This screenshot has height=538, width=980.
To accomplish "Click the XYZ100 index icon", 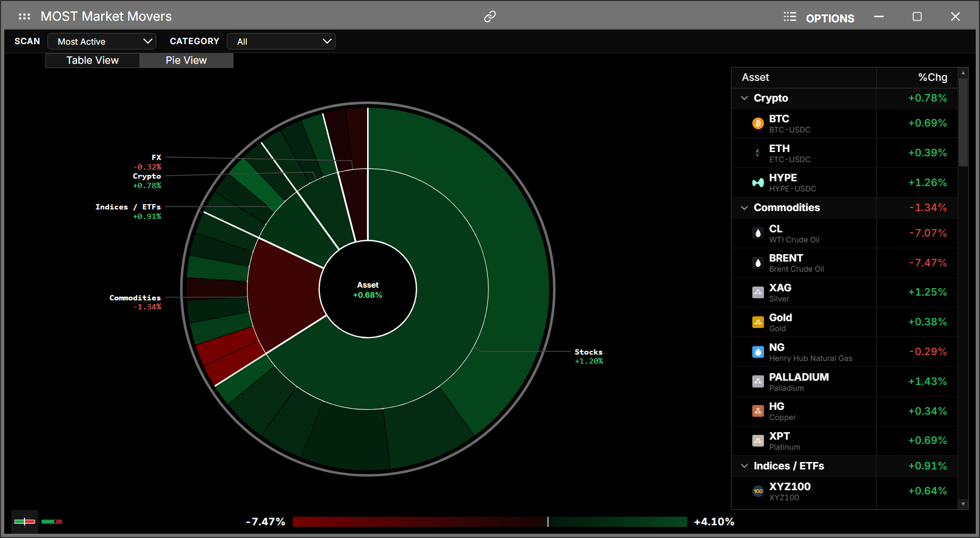I will point(758,491).
